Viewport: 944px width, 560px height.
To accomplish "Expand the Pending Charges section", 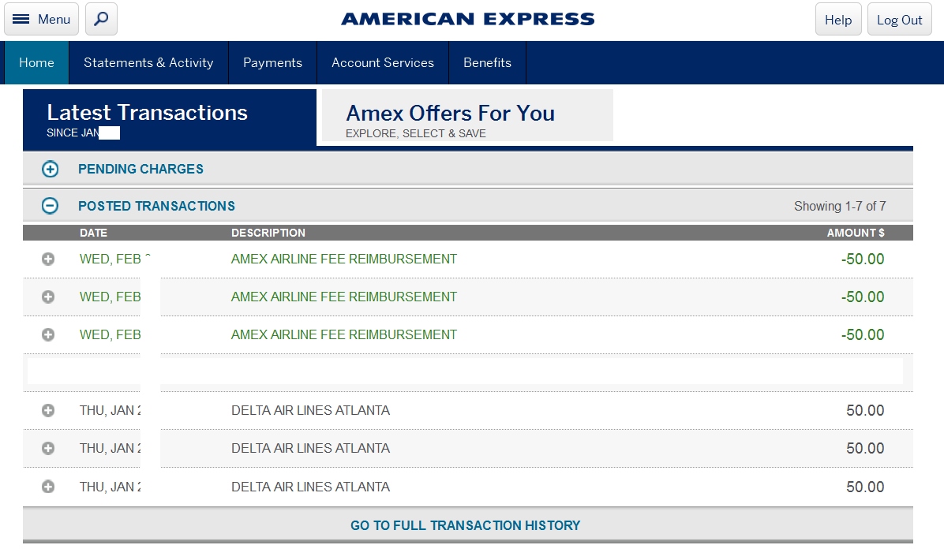I will click(x=50, y=169).
